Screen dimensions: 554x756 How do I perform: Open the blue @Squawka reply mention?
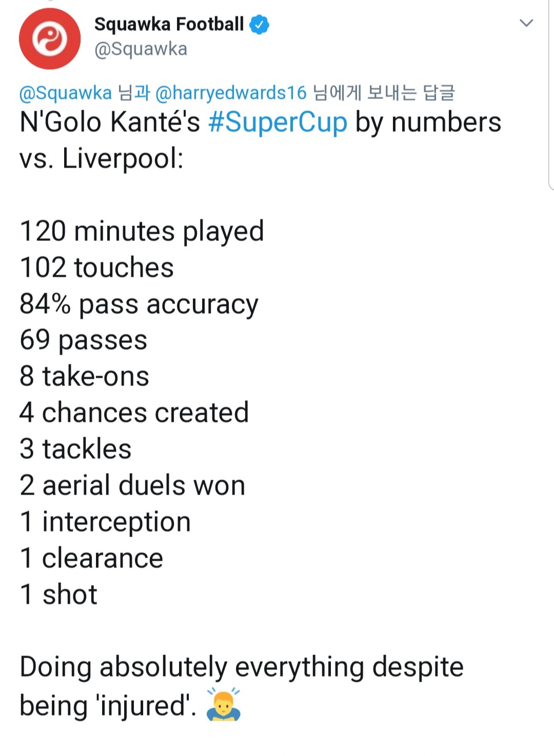[66, 93]
